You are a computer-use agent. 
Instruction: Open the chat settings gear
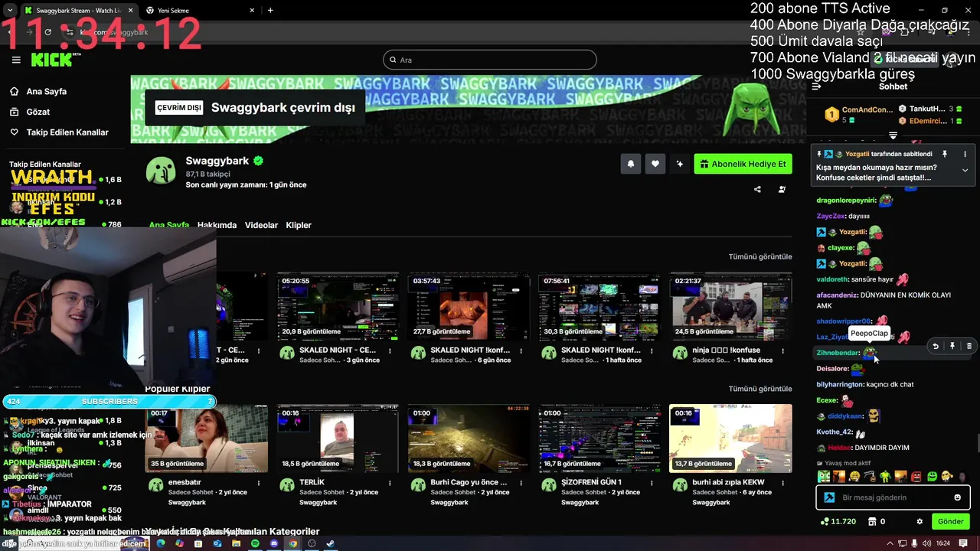920,521
